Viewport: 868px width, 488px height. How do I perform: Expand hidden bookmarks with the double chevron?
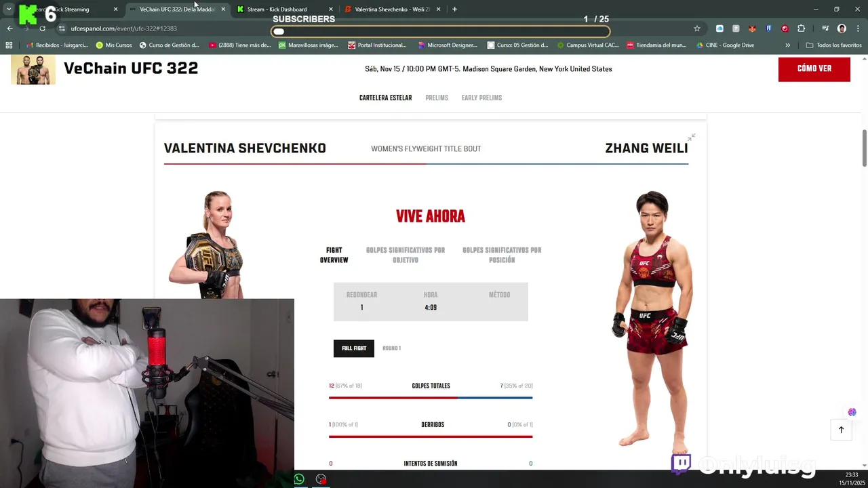point(787,45)
